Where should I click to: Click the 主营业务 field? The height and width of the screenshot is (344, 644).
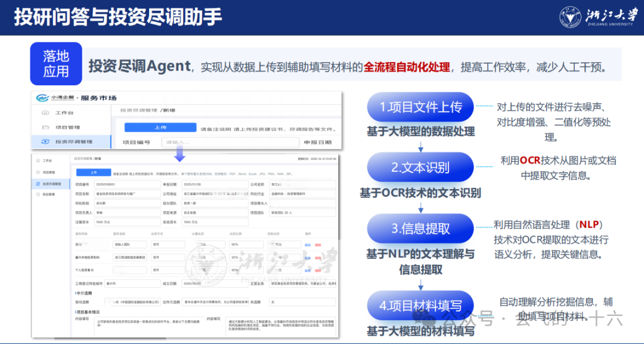(303, 283)
